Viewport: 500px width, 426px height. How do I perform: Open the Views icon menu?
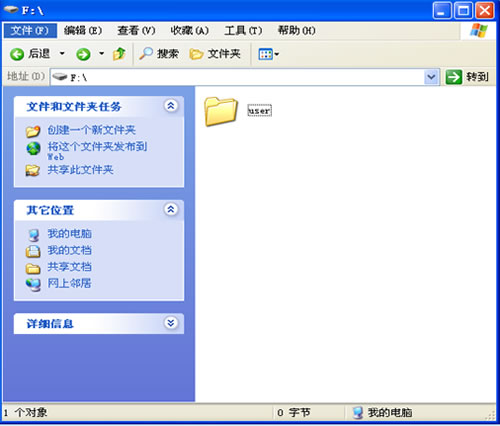click(268, 54)
